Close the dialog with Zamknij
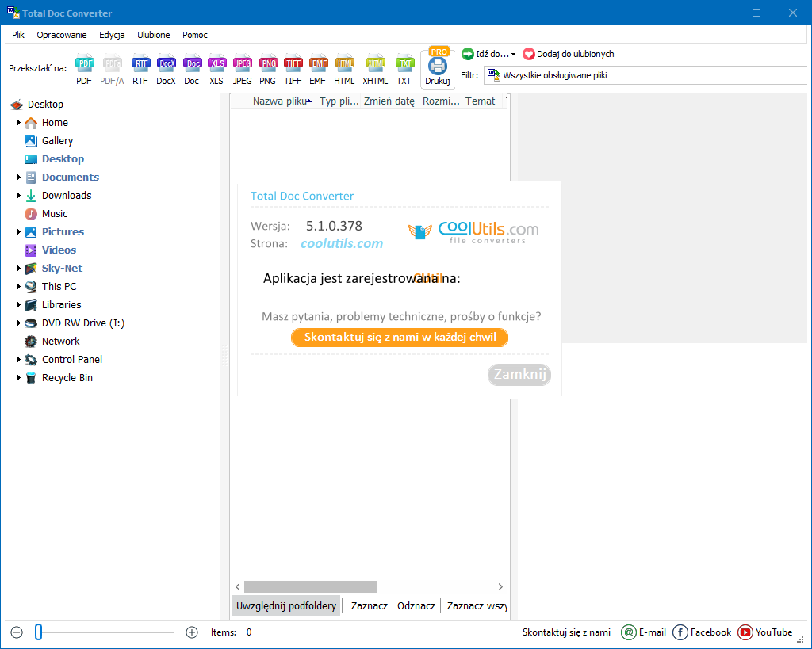Viewport: 812px width, 649px height. pos(519,374)
